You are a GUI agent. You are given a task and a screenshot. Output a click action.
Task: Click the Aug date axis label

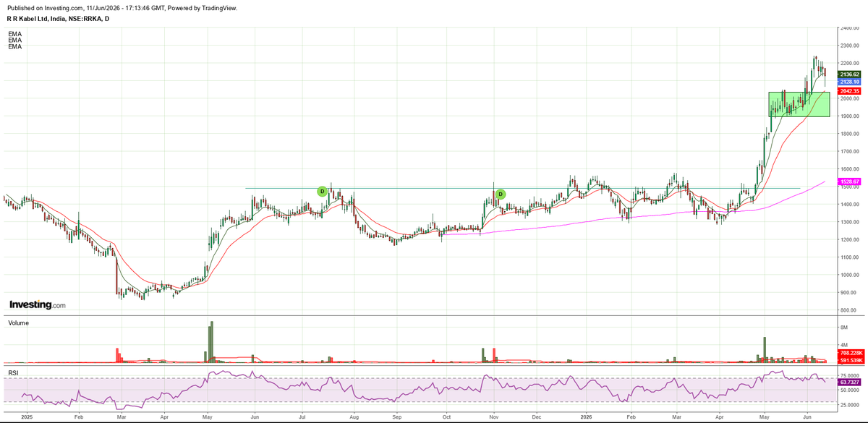click(354, 418)
